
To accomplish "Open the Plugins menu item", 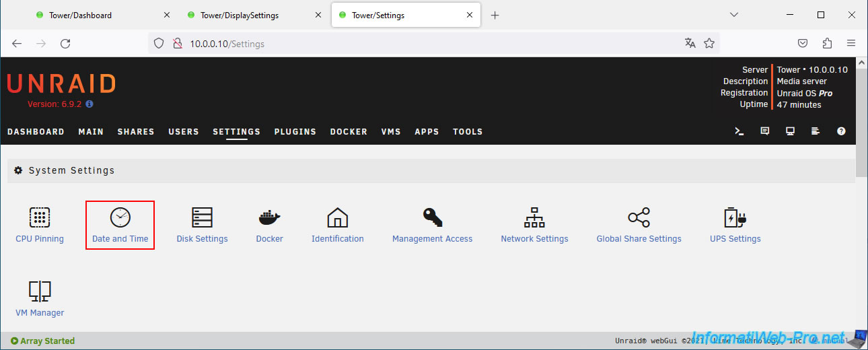I will (295, 132).
